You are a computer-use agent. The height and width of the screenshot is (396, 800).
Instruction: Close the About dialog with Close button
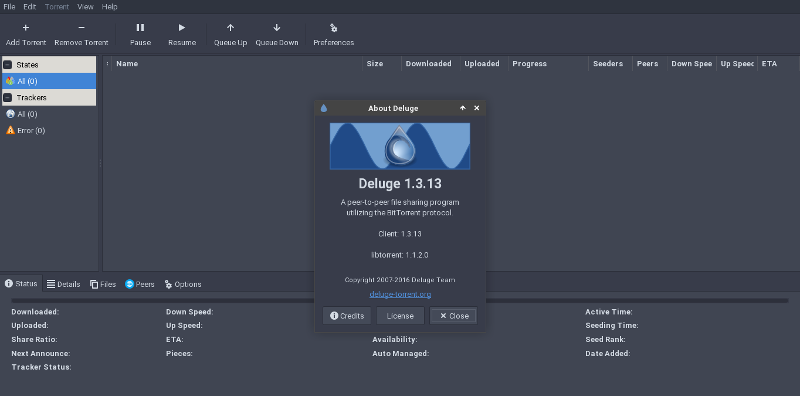pos(454,316)
